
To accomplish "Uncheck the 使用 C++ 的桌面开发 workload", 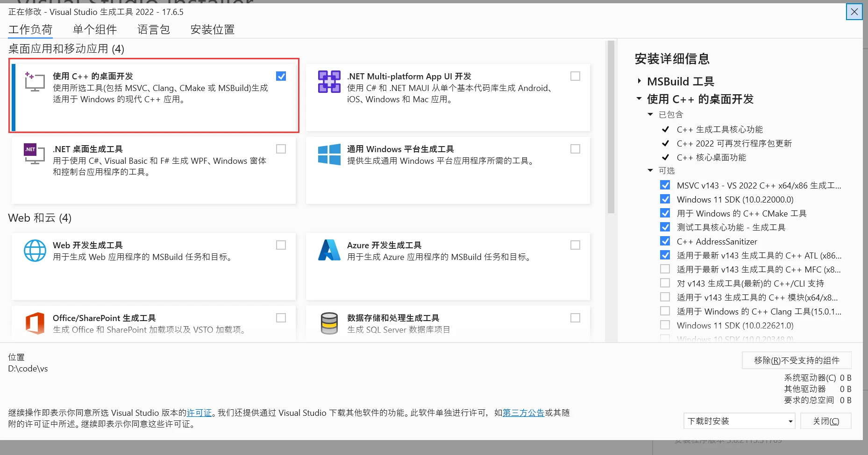I will [x=281, y=76].
